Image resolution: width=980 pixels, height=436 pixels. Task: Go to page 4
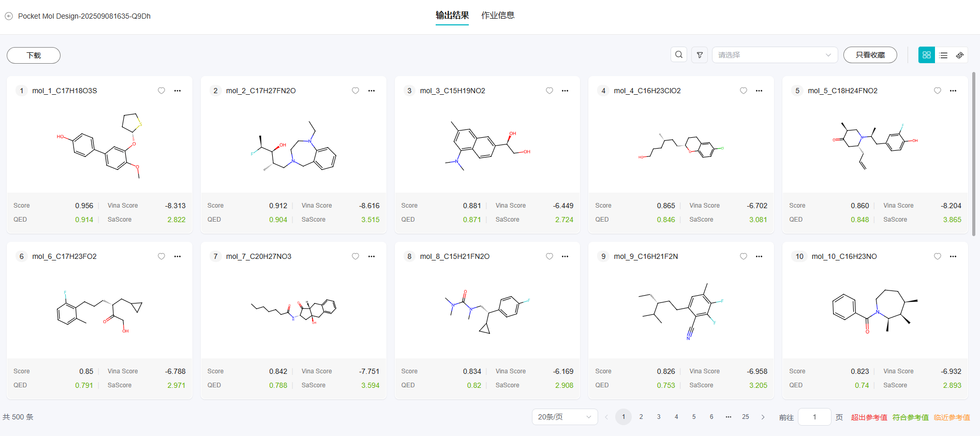click(x=676, y=417)
